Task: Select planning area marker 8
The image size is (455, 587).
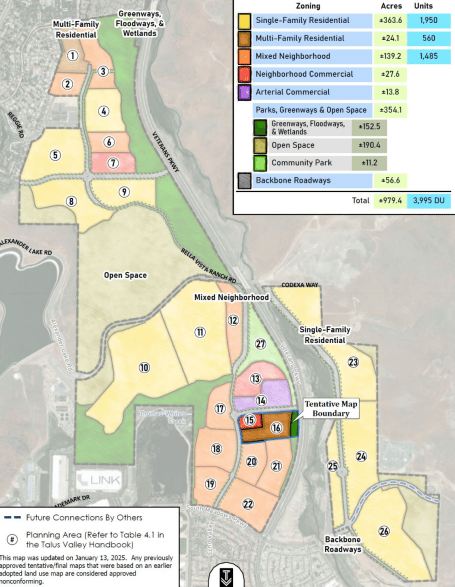Action: [x=71, y=201]
